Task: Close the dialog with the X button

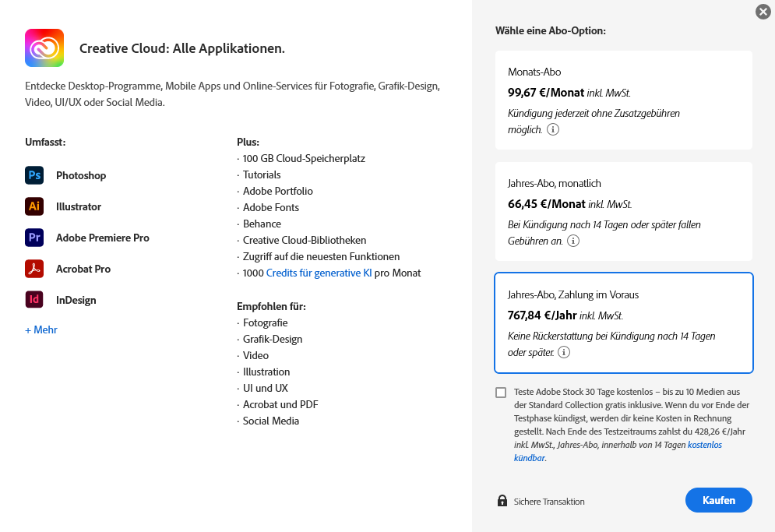Action: pyautogui.click(x=763, y=12)
